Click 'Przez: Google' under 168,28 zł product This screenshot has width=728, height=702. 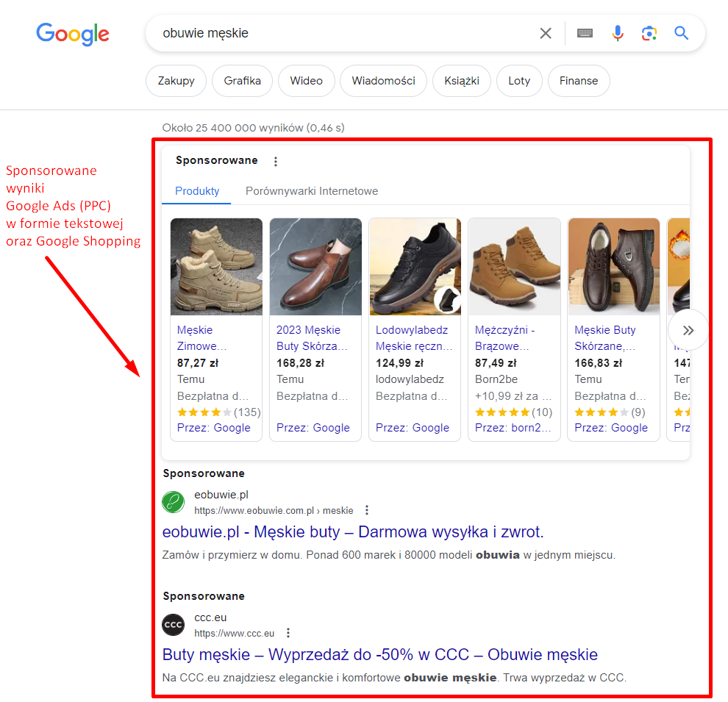[x=313, y=428]
